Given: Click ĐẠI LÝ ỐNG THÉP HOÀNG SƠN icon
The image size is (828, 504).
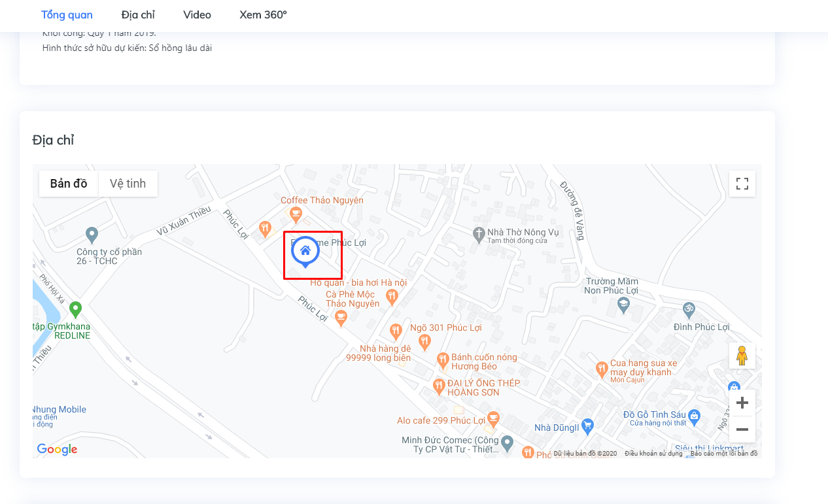Looking at the screenshot, I should point(439,386).
